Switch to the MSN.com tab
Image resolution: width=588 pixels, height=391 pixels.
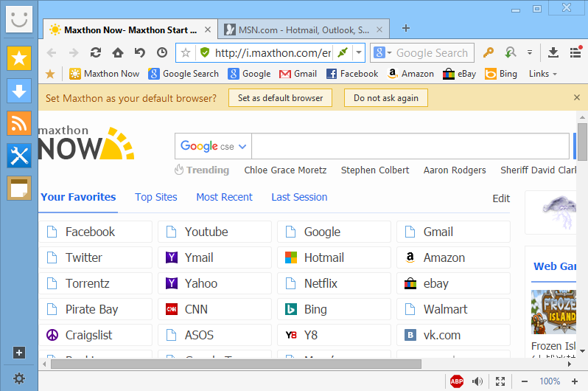304,30
